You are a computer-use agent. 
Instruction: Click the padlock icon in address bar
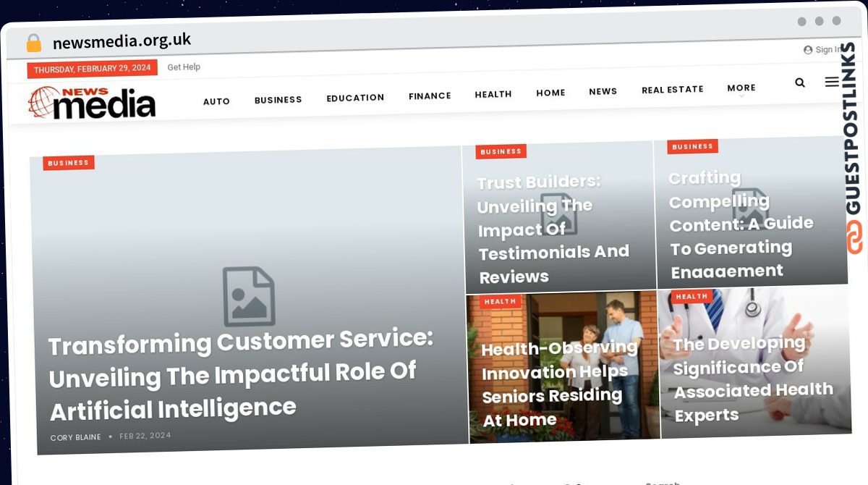point(34,43)
